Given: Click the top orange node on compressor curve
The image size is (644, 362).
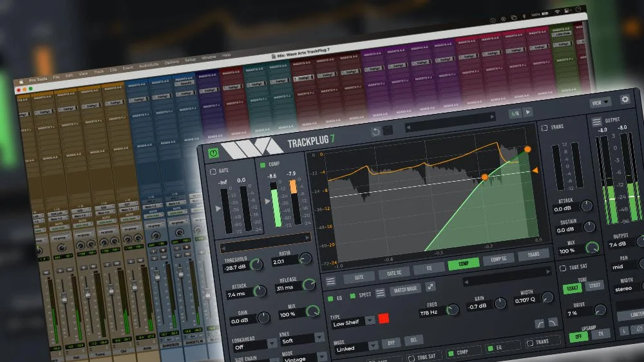Looking at the screenshot, I should tap(527, 149).
